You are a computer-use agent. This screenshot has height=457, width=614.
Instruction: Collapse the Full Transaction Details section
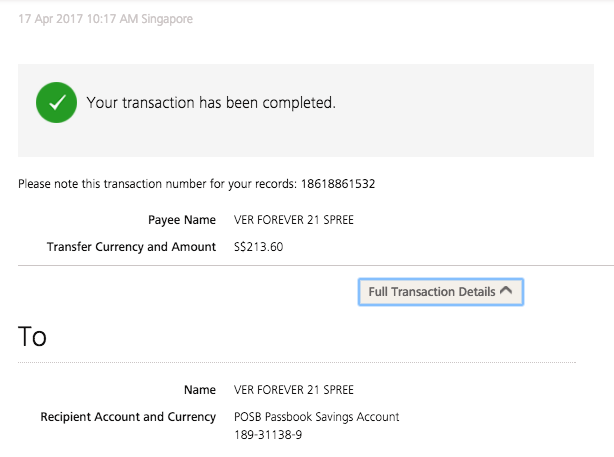tap(441, 292)
